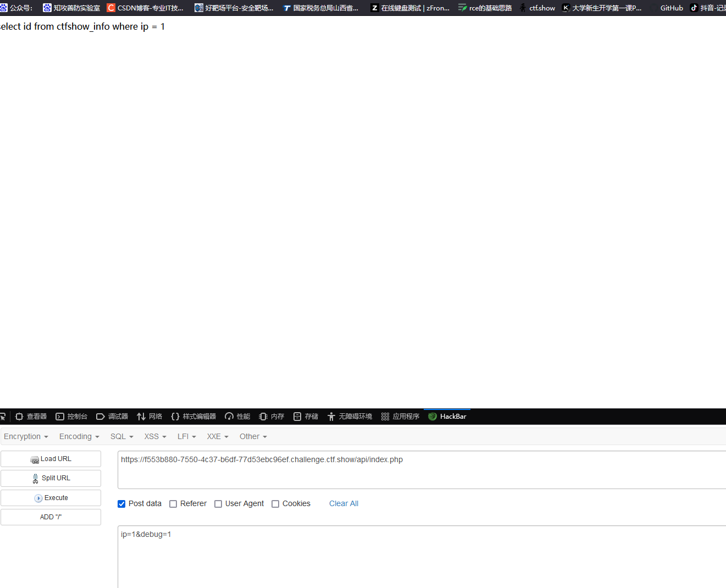Expand the Encryption dropdown menu

[26, 436]
